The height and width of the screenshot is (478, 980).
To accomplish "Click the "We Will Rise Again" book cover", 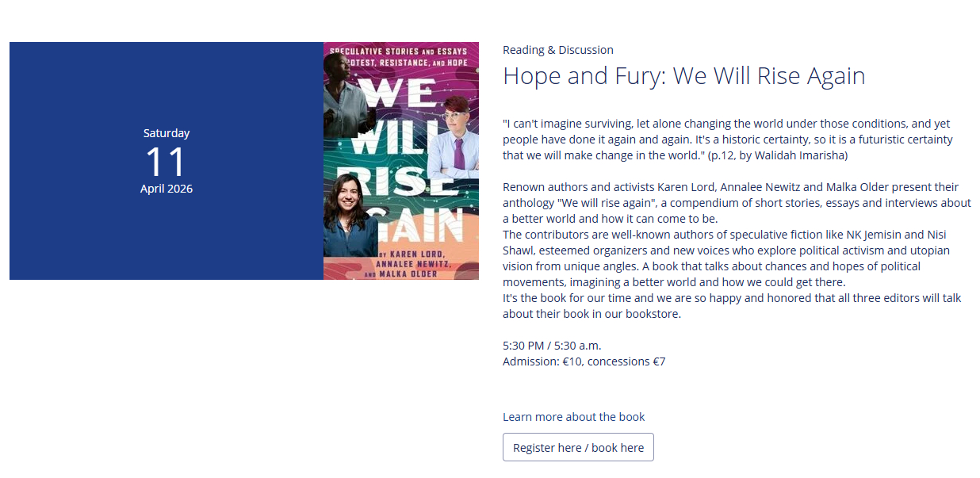I will (401, 161).
